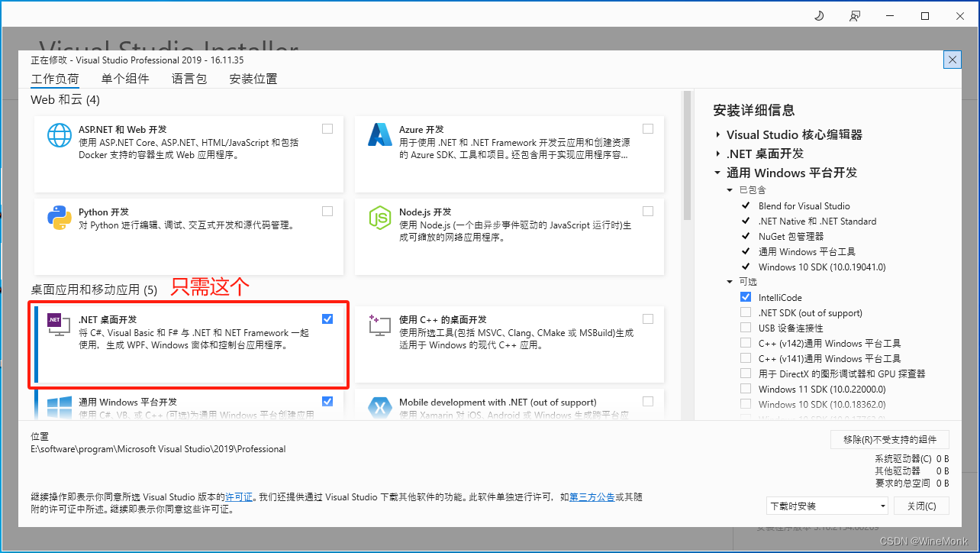Check Windows 11 SDK (10.0.22000.0)

click(746, 389)
